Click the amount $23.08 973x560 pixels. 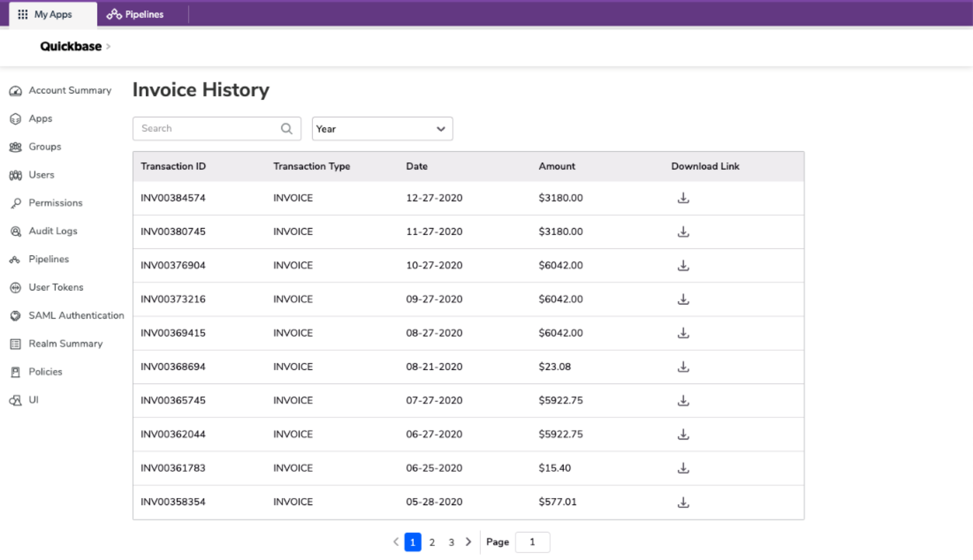point(554,367)
